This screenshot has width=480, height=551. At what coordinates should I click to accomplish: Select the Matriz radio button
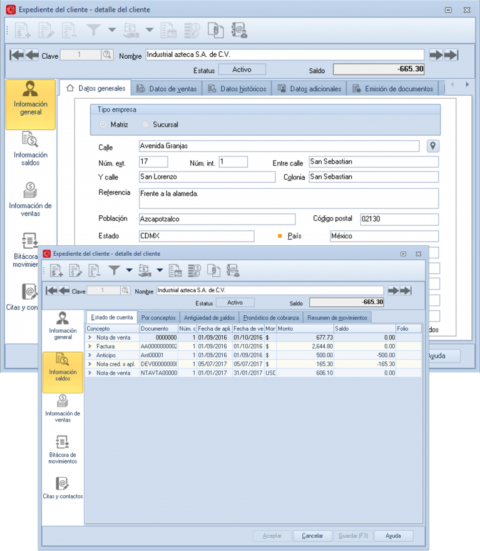(x=103, y=124)
